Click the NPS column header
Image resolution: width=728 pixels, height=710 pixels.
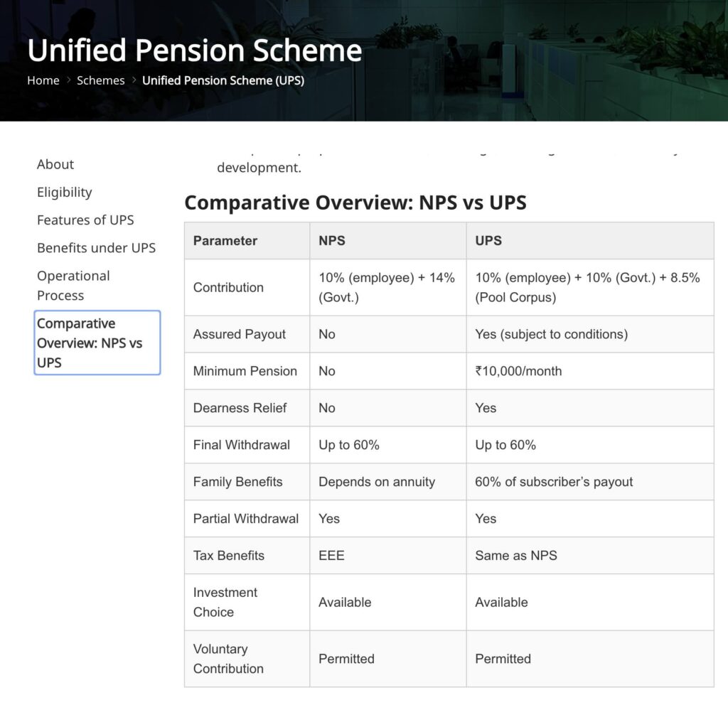pyautogui.click(x=332, y=240)
